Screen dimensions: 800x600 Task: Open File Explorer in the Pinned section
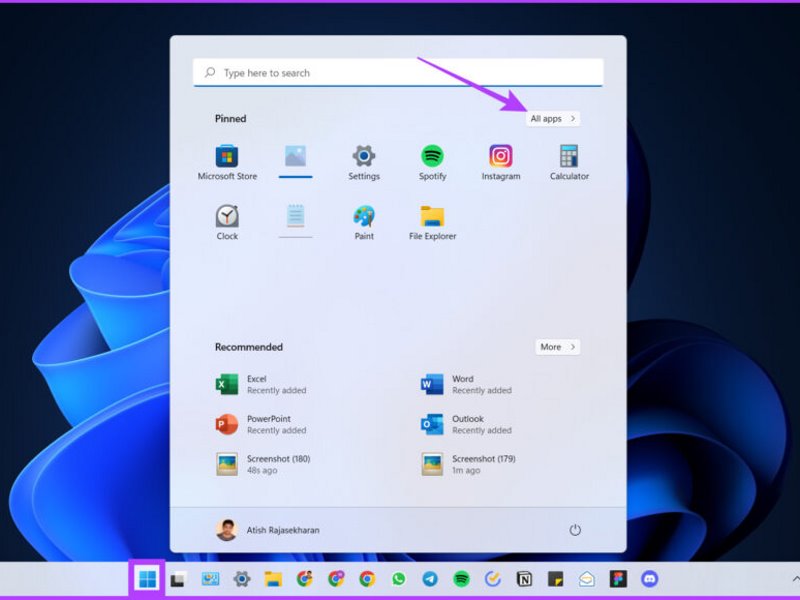click(x=432, y=222)
